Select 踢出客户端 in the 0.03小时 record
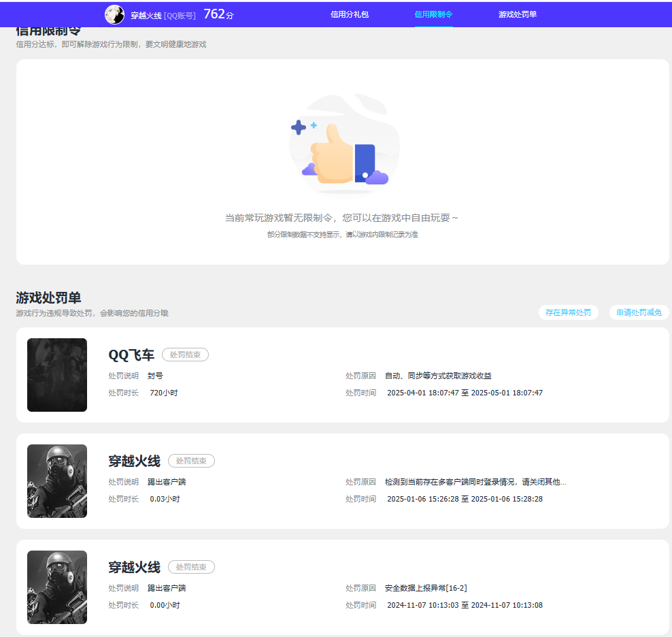The height and width of the screenshot is (637, 672). (x=167, y=482)
